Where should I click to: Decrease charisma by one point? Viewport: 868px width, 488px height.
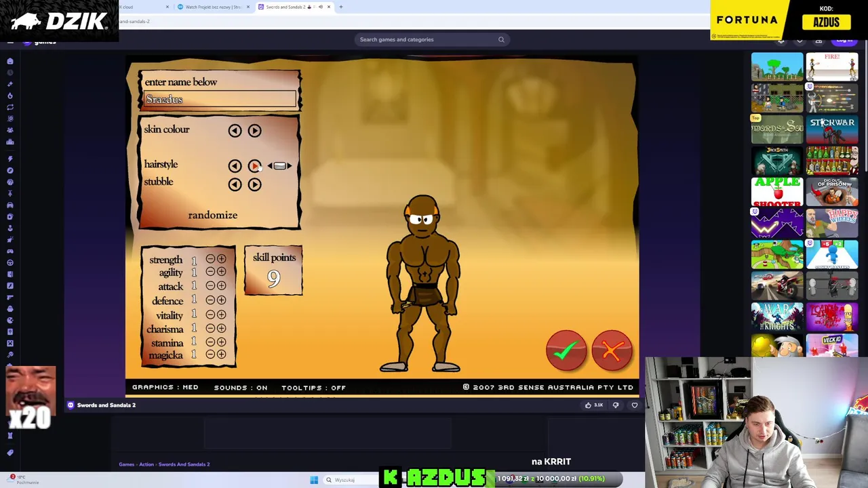(x=211, y=328)
